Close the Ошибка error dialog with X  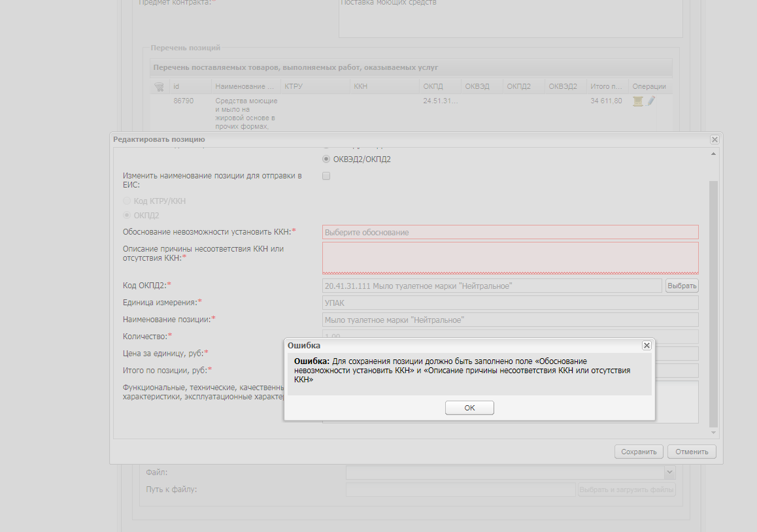pos(647,345)
